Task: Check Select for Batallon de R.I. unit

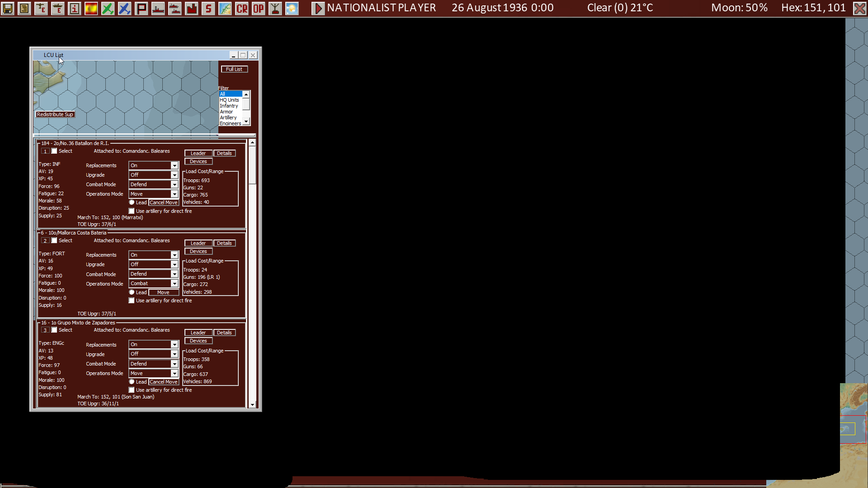Action: 54,151
